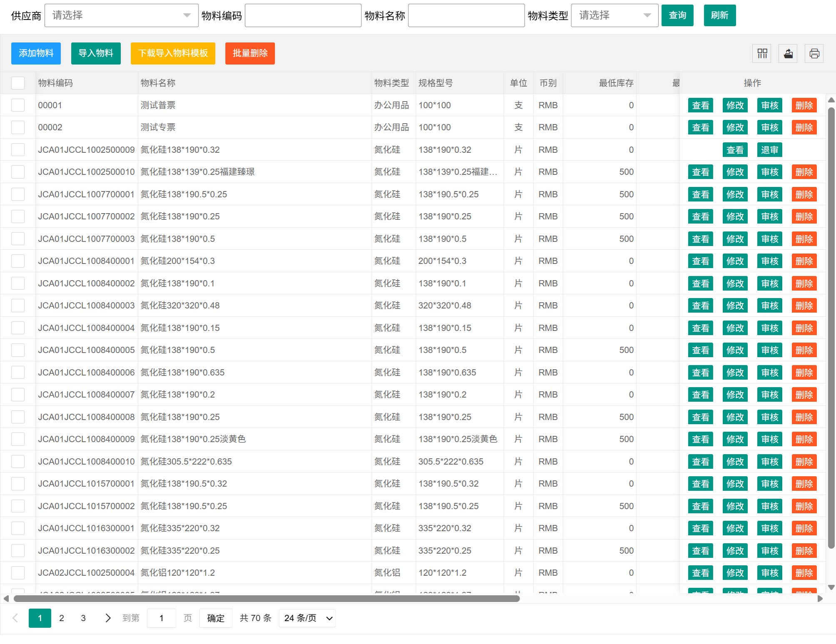The height and width of the screenshot is (644, 836).
Task: Click the scroll-left arrow of horizontal scrollbar
Action: (6, 599)
